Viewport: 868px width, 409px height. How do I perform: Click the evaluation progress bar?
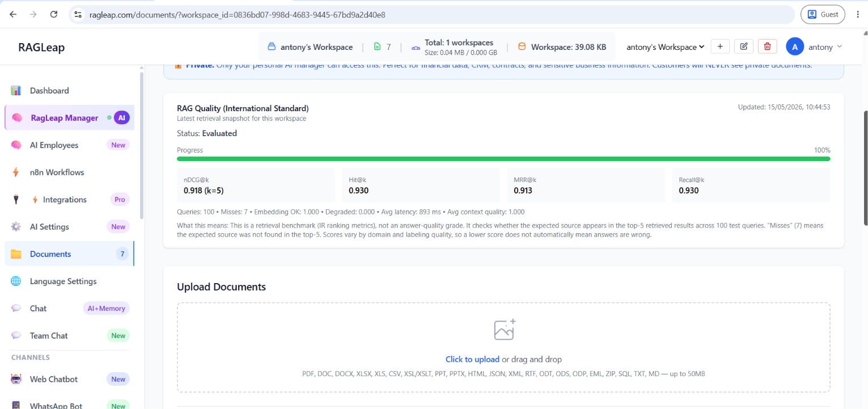point(503,159)
